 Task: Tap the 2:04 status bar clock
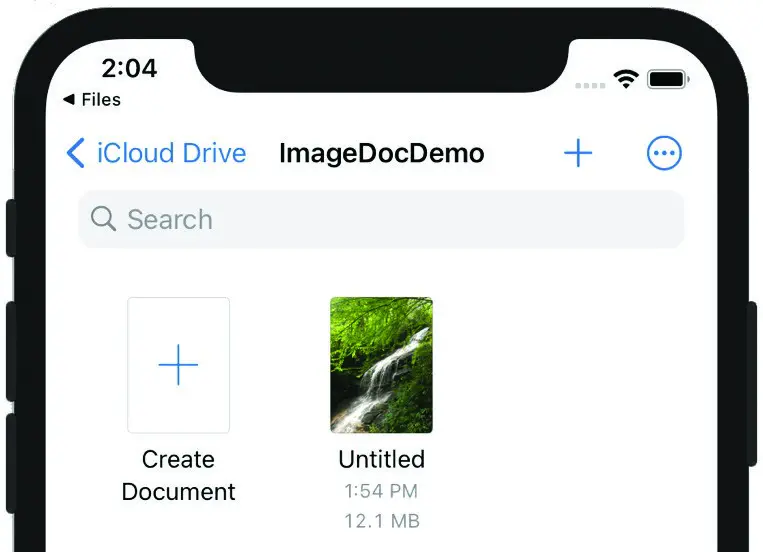129,68
